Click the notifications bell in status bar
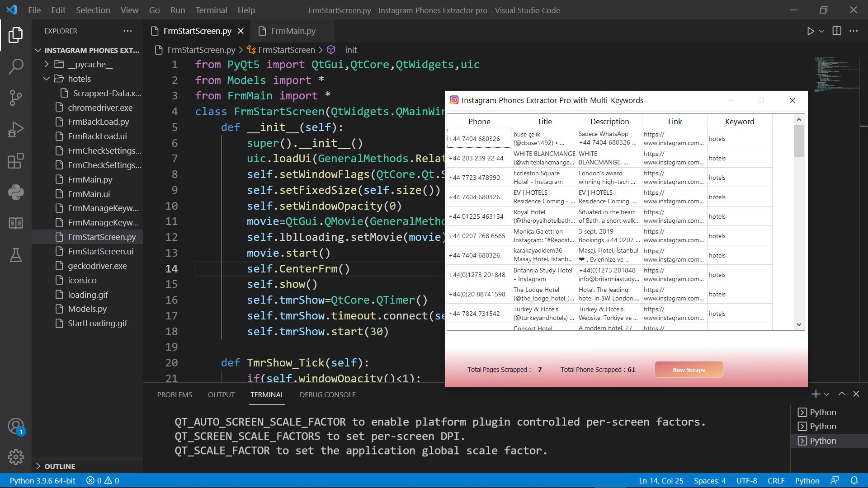 pos(854,480)
